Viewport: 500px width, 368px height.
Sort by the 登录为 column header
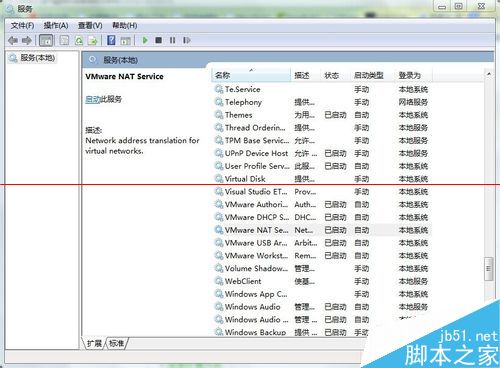tap(413, 75)
